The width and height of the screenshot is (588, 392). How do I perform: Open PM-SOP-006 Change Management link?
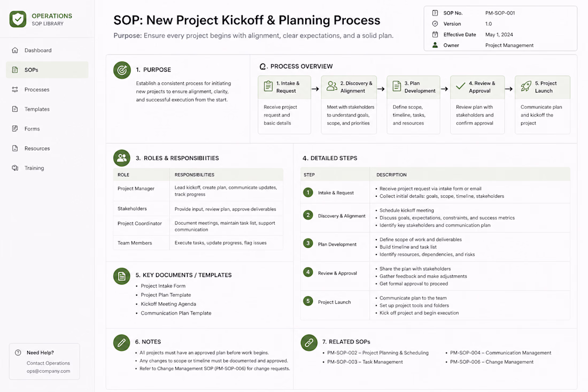[492, 362]
